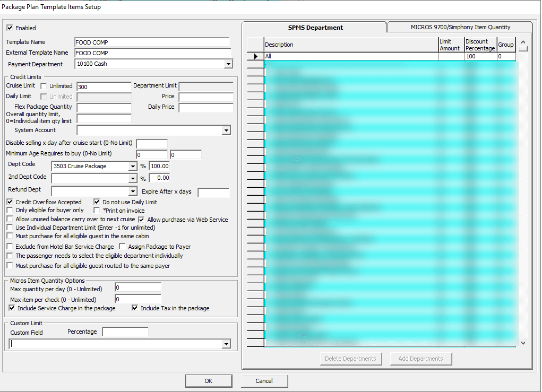Switch to MICROS 9700/Simphony Item Quantity tab
This screenshot has width=542, height=392.
click(460, 27)
